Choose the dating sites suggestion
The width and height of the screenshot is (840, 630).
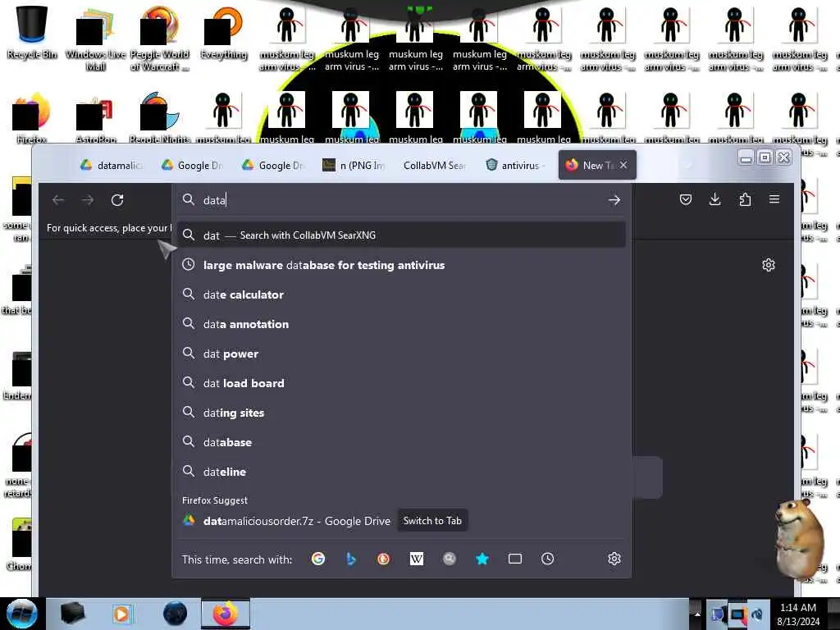(x=401, y=413)
